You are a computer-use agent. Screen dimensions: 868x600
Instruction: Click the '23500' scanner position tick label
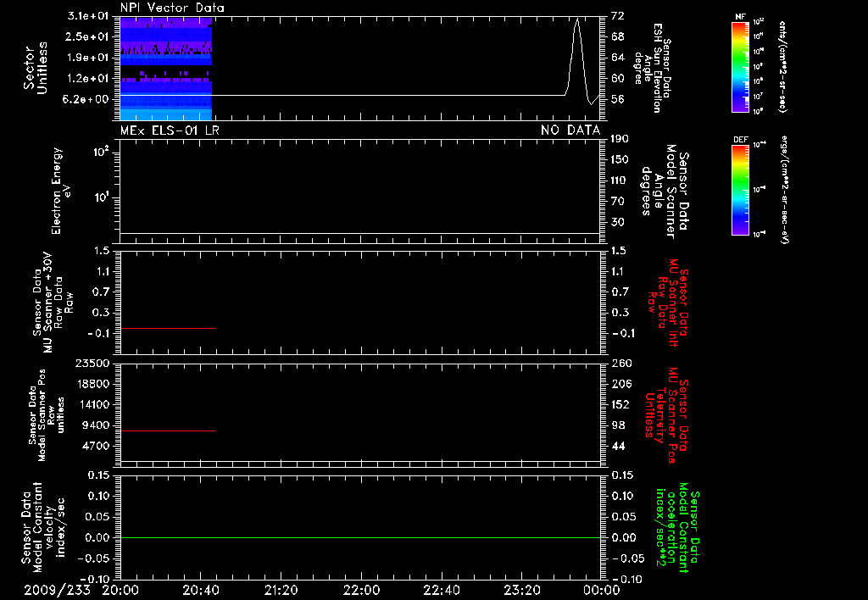93,363
